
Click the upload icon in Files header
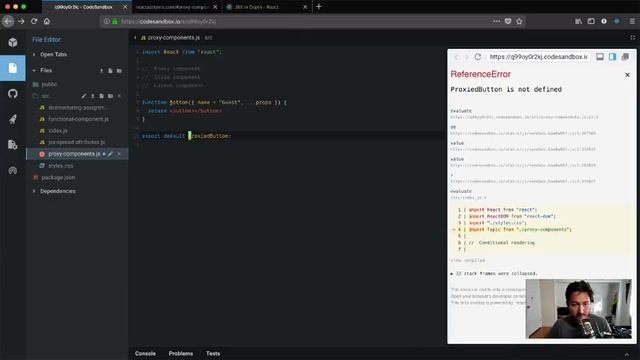pyautogui.click(x=101, y=71)
